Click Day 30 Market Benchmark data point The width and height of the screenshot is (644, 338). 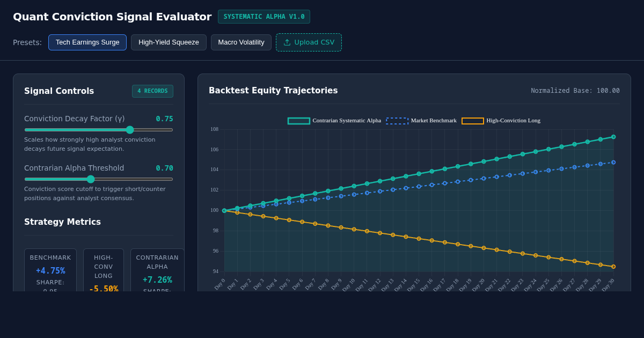point(613,162)
